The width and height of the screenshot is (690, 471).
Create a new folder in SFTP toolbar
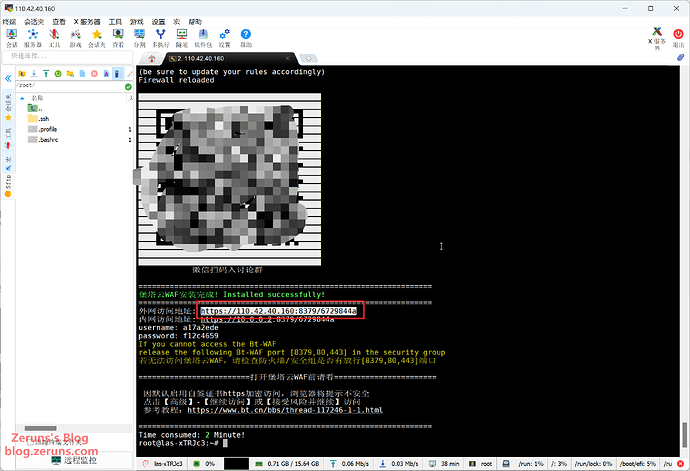point(70,74)
